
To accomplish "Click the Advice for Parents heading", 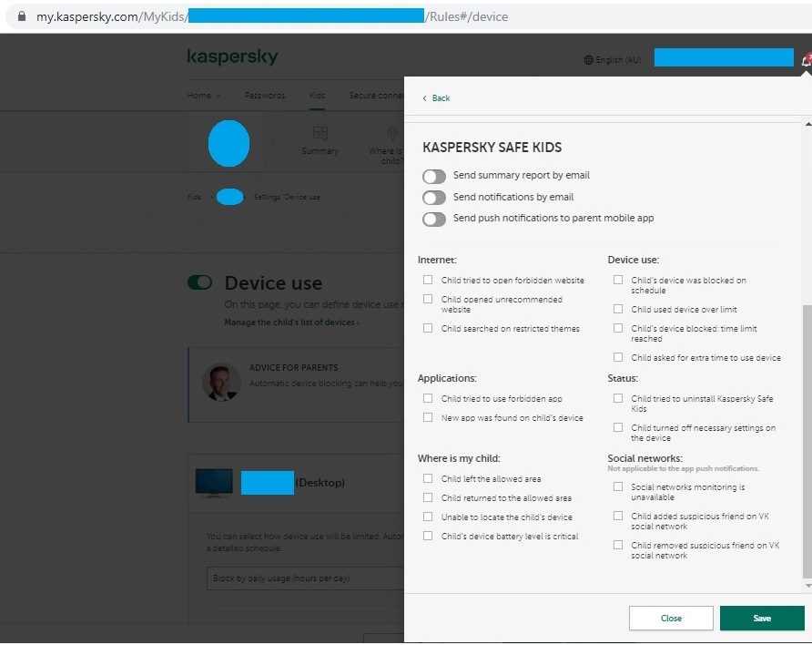I will click(294, 367).
